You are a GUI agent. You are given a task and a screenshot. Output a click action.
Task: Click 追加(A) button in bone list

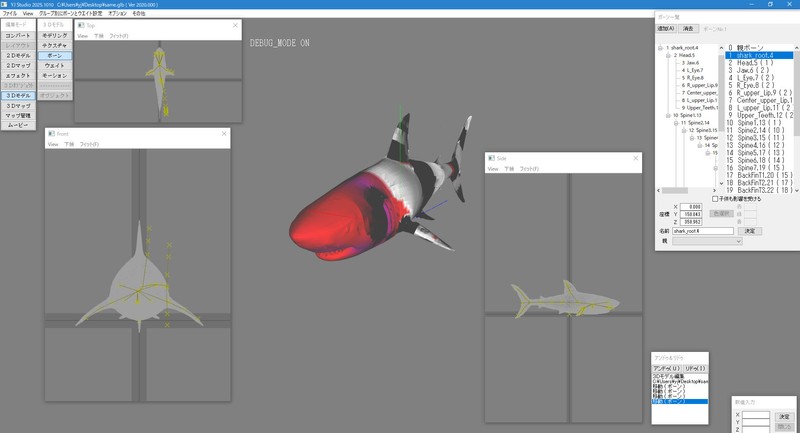coord(666,29)
